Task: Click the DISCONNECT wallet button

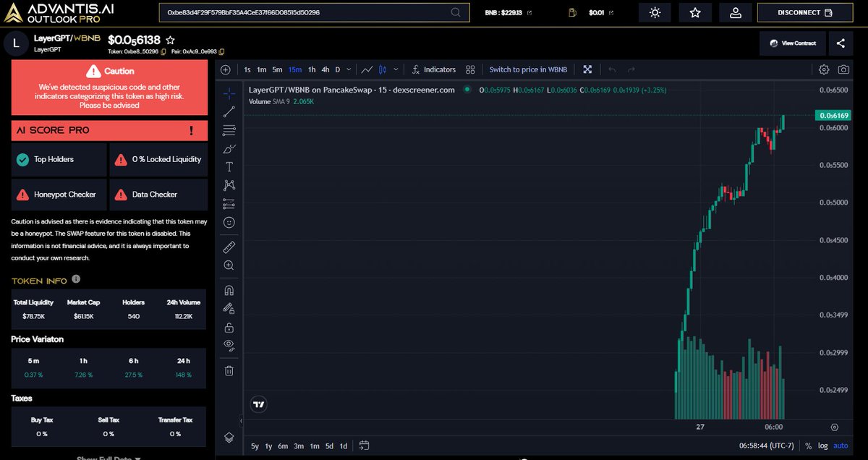Action: [x=804, y=12]
